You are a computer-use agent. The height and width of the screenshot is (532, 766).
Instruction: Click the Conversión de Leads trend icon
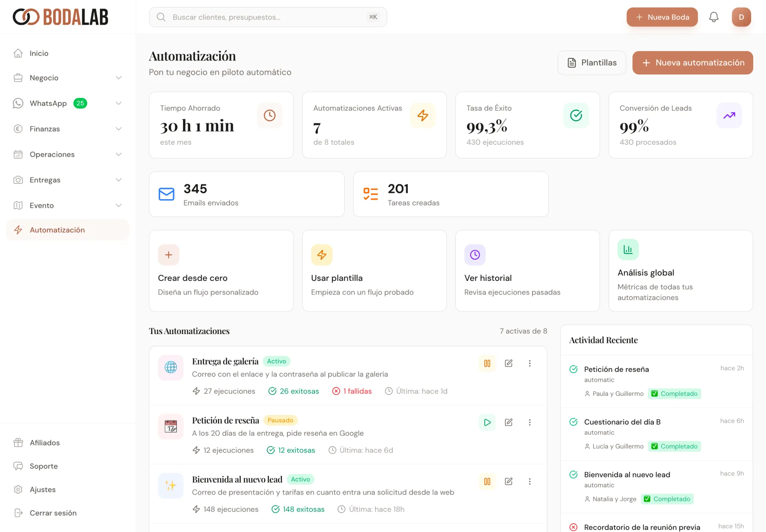729,115
